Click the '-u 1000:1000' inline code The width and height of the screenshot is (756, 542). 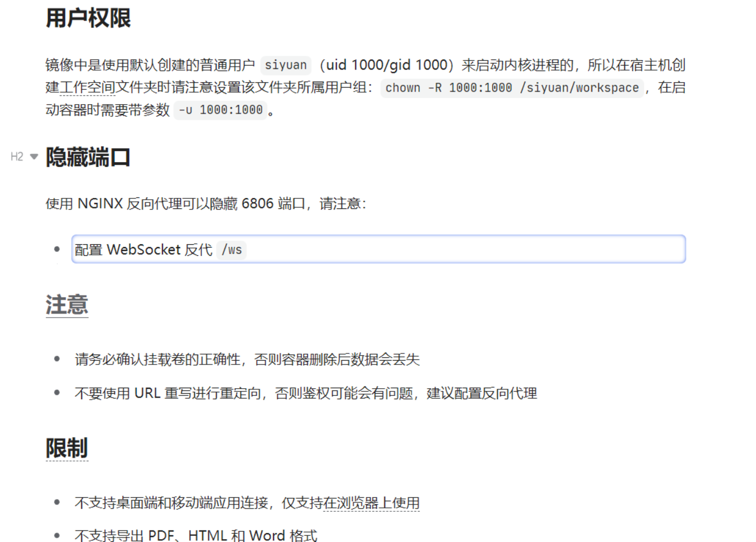220,110
